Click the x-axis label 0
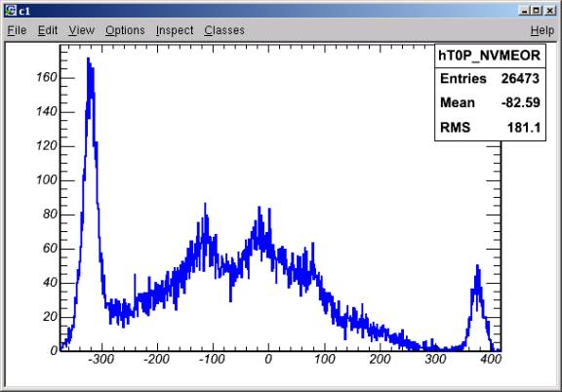Viewport: 562px width, 392px height. coord(268,359)
